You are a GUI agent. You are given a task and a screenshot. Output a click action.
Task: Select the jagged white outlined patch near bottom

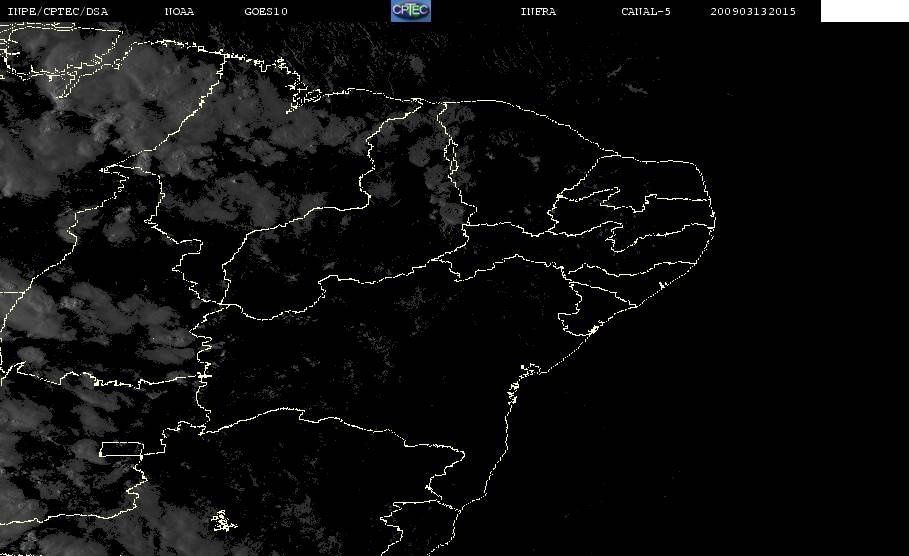click(x=223, y=521)
